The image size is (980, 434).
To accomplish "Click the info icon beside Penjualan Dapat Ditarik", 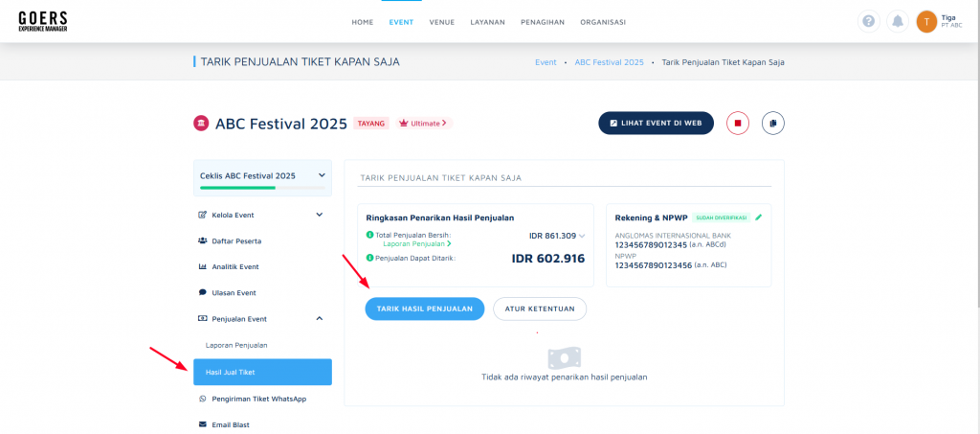I will click(x=369, y=258).
